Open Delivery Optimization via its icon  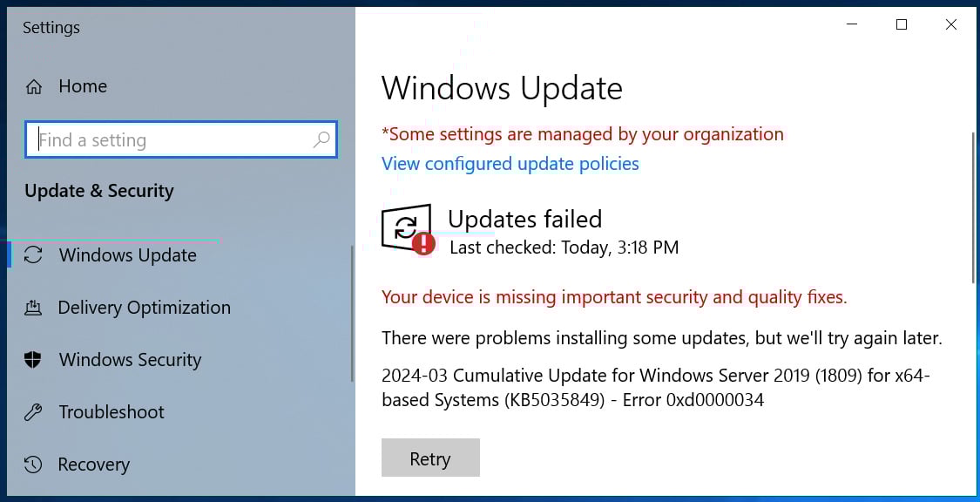click(x=34, y=308)
